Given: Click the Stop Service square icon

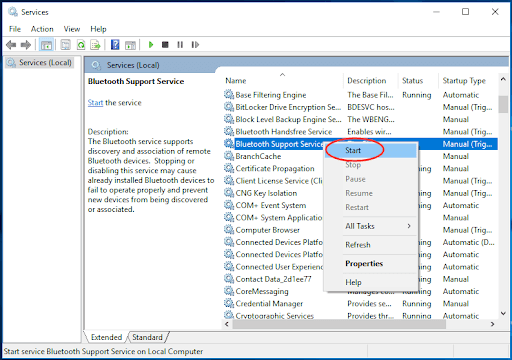Looking at the screenshot, I should (x=165, y=44).
